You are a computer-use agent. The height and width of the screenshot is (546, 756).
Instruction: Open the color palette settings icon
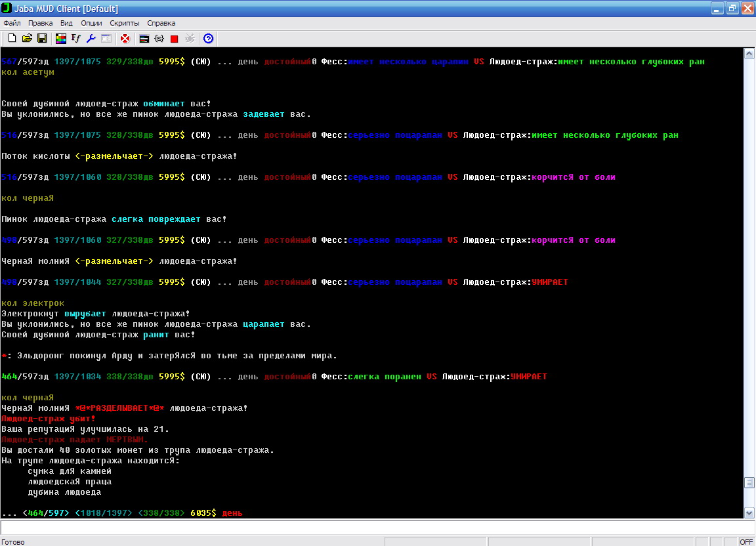pyautogui.click(x=61, y=39)
